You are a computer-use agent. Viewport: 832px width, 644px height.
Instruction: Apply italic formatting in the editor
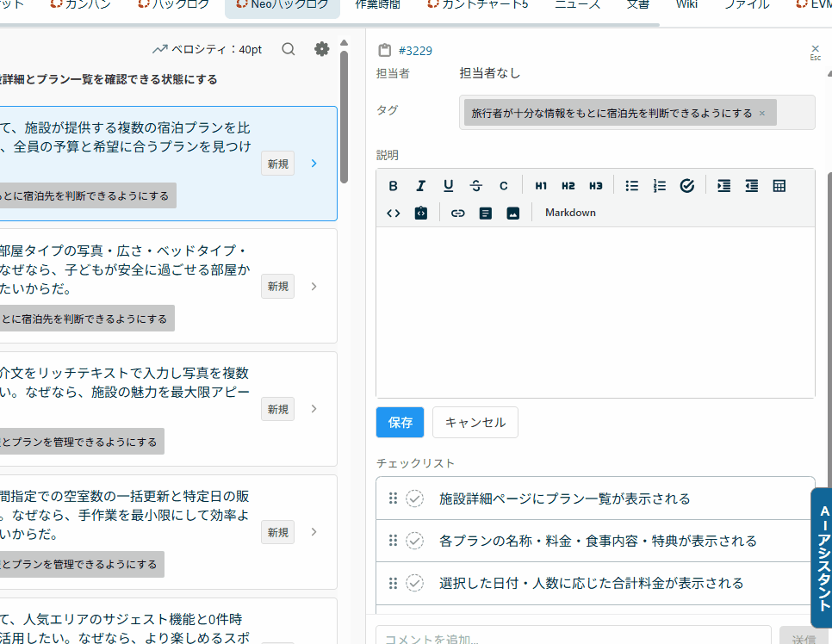point(421,186)
